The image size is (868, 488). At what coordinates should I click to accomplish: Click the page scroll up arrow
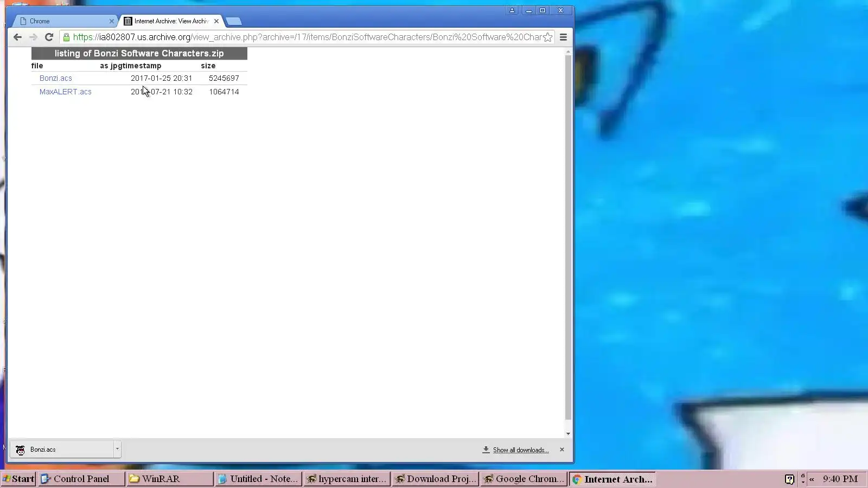pos(568,52)
